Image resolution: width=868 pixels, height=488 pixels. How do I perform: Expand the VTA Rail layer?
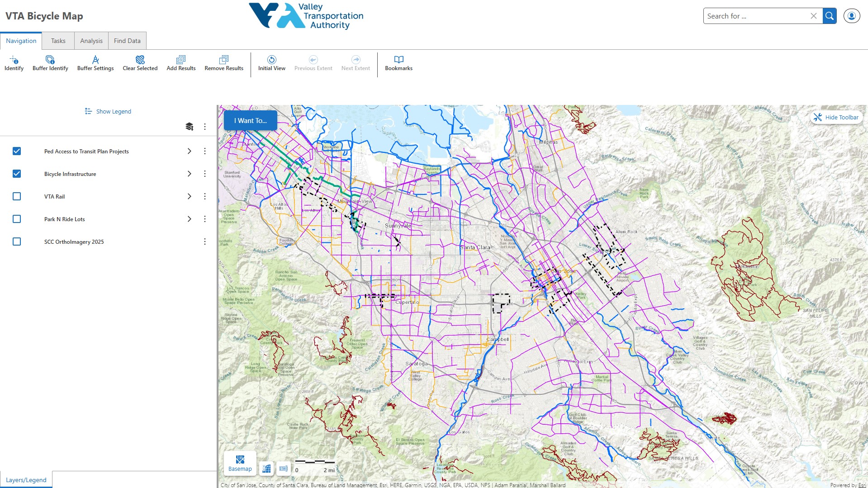click(x=190, y=196)
